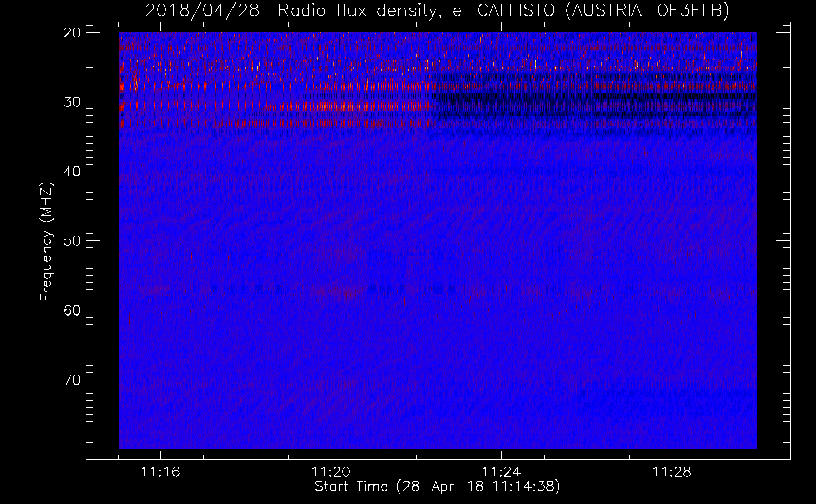
Task: Click the Start Time axis label
Action: (437, 487)
